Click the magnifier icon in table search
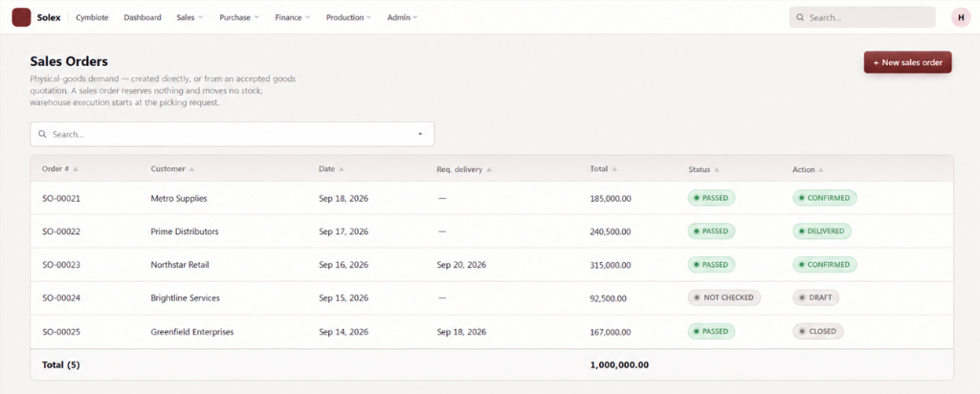980x394 pixels. [42, 134]
